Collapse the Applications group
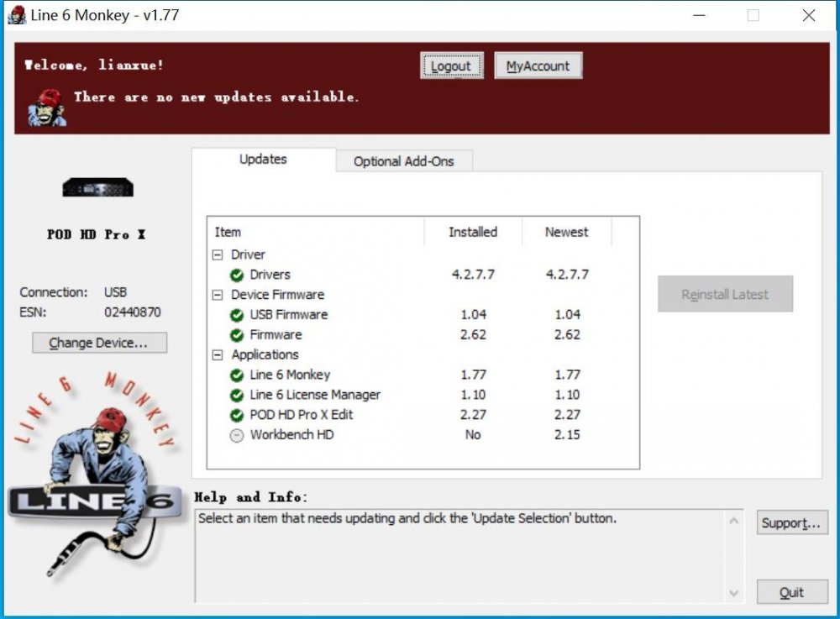Viewport: 840px width, 619px height. [218, 355]
